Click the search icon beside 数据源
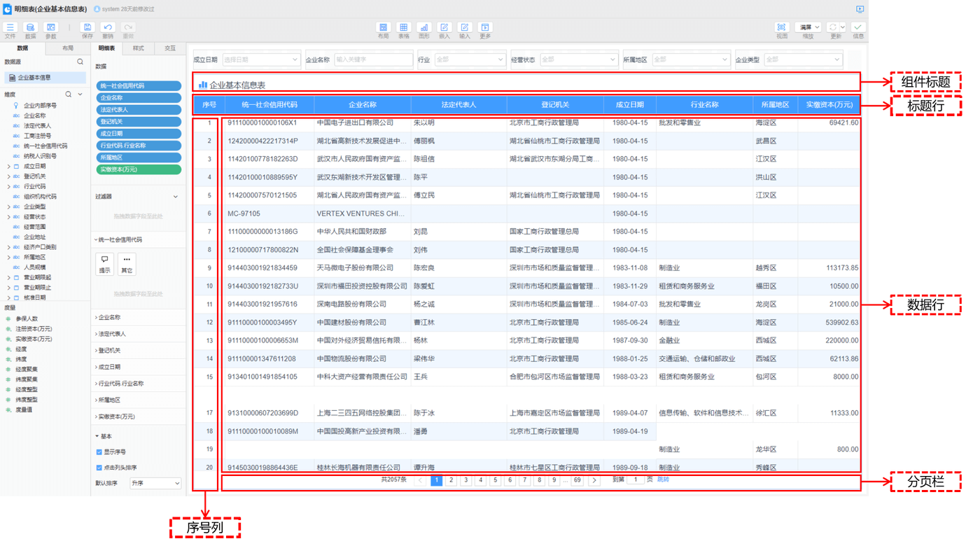The height and width of the screenshot is (560, 980). pyautogui.click(x=80, y=62)
